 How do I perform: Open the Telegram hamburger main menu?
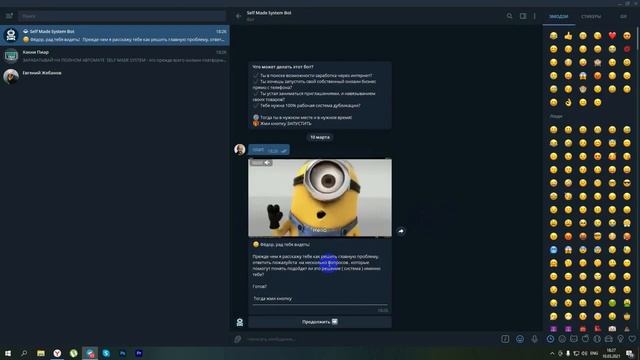point(9,16)
